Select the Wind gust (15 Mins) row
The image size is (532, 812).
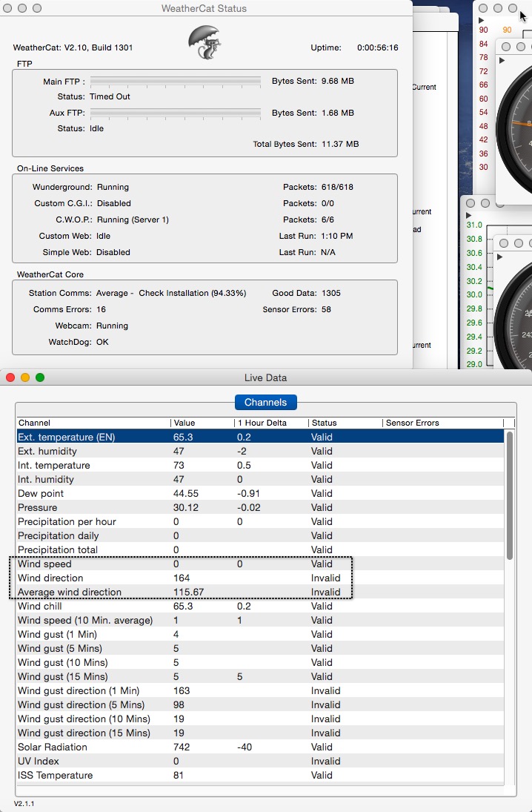[x=260, y=676]
